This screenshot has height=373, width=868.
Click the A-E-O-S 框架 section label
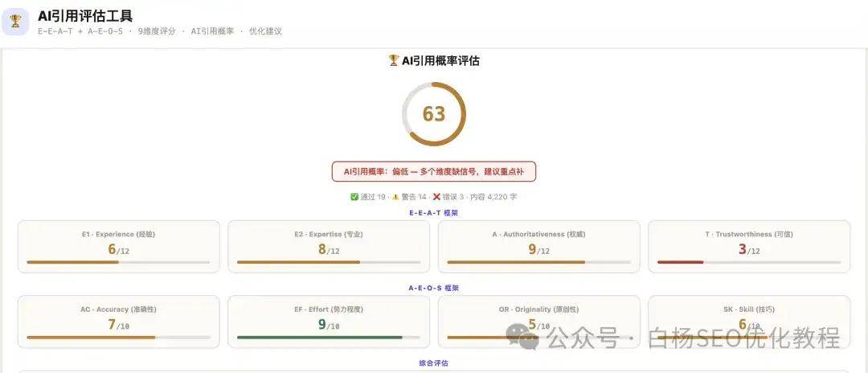(x=433, y=288)
